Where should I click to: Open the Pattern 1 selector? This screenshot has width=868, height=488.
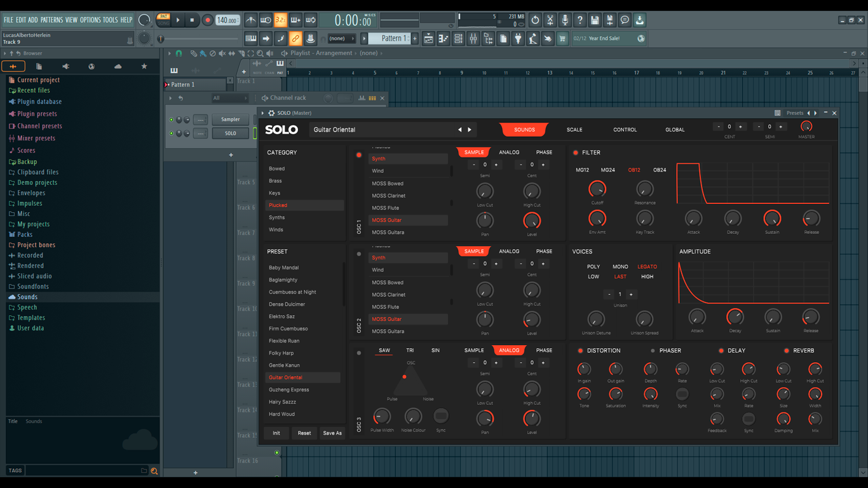pos(391,39)
